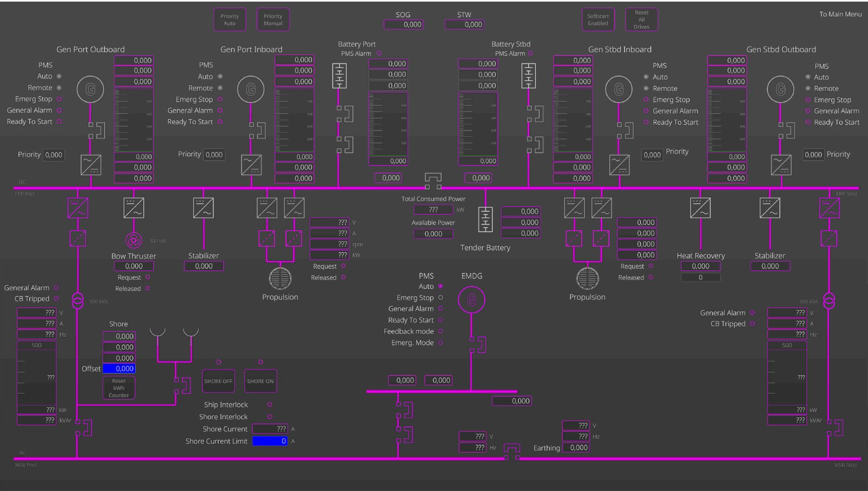Select Remote PMS for Gen Port Inboard
Screen dimensions: 868x491
220,88
